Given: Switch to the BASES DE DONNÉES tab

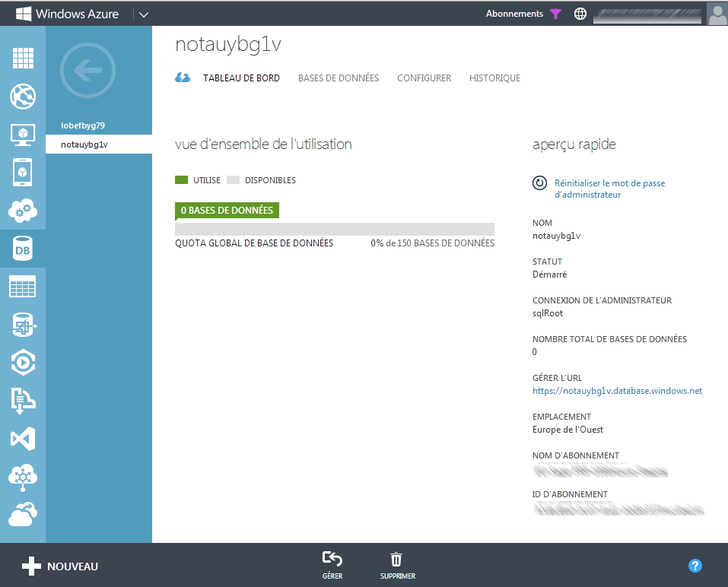Looking at the screenshot, I should [x=339, y=78].
